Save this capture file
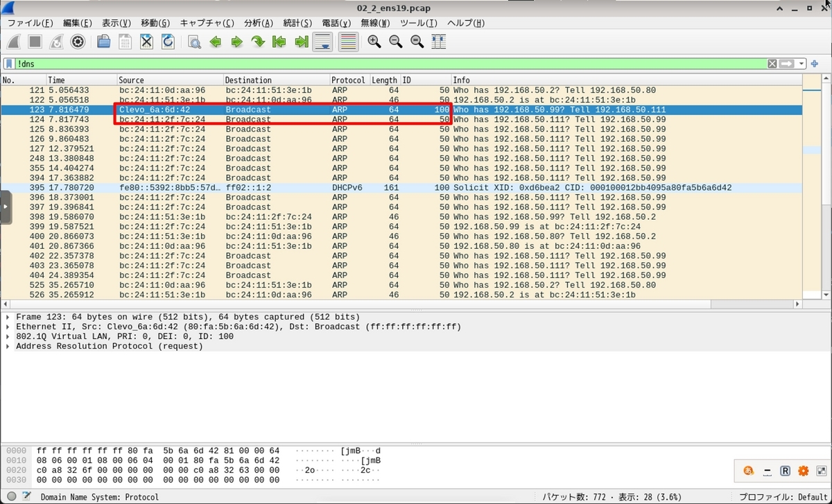This screenshot has width=832, height=504. [125, 42]
